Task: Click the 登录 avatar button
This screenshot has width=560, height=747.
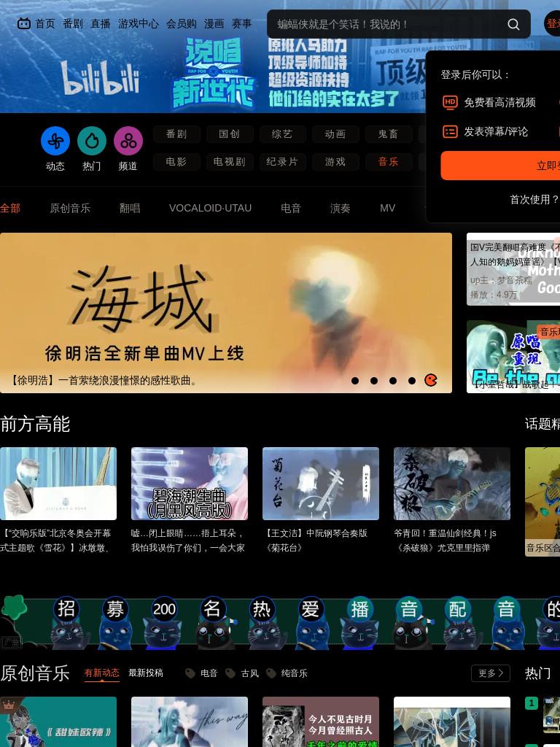Action: pyautogui.click(x=553, y=23)
